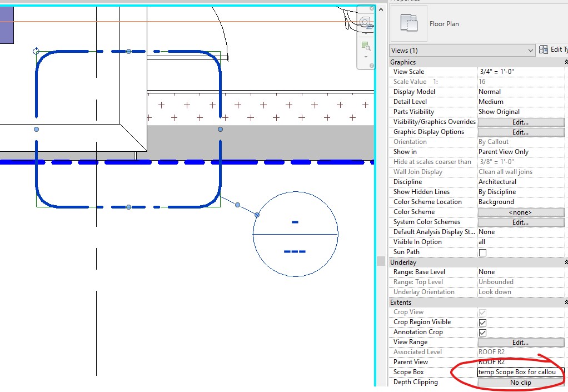
Task: Open Visibility/Graphics Overrides with Edit button
Action: [x=520, y=121]
